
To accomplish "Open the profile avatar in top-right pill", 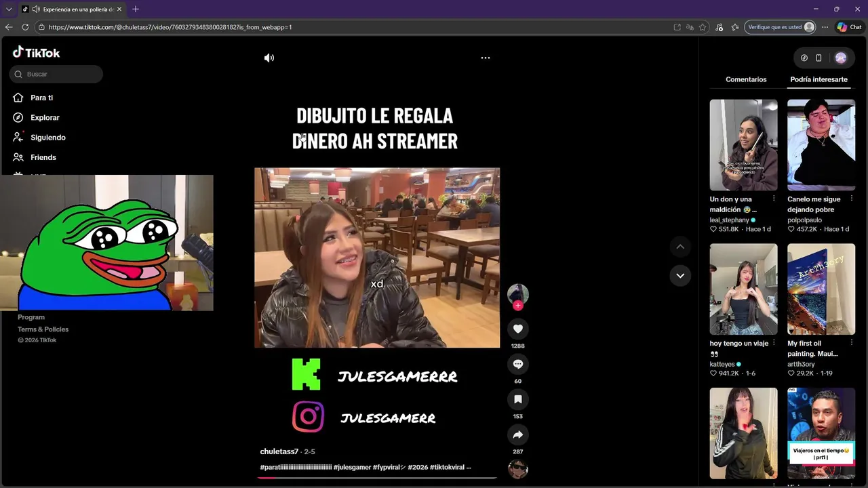I will click(841, 58).
